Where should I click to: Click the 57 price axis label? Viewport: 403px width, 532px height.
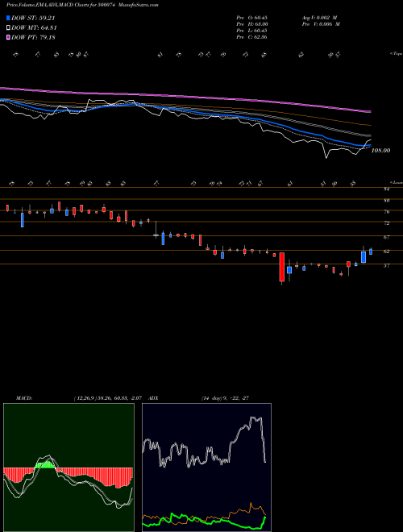pos(386,266)
